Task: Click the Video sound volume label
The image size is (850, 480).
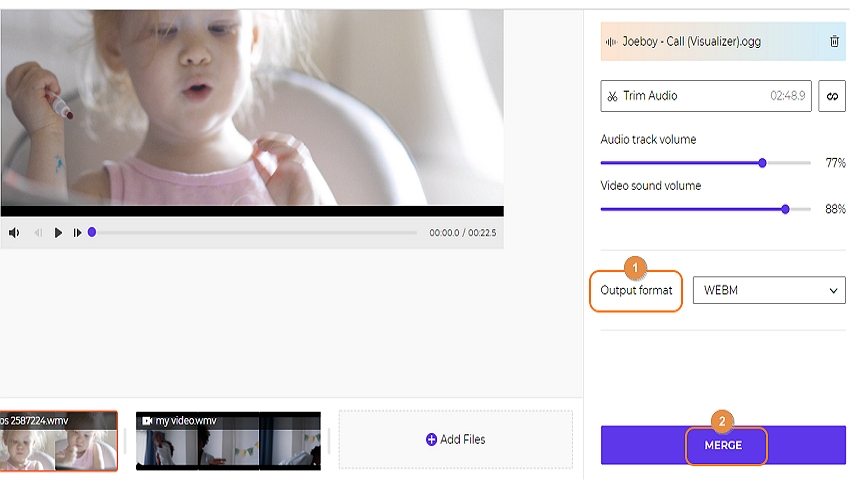Action: click(651, 186)
